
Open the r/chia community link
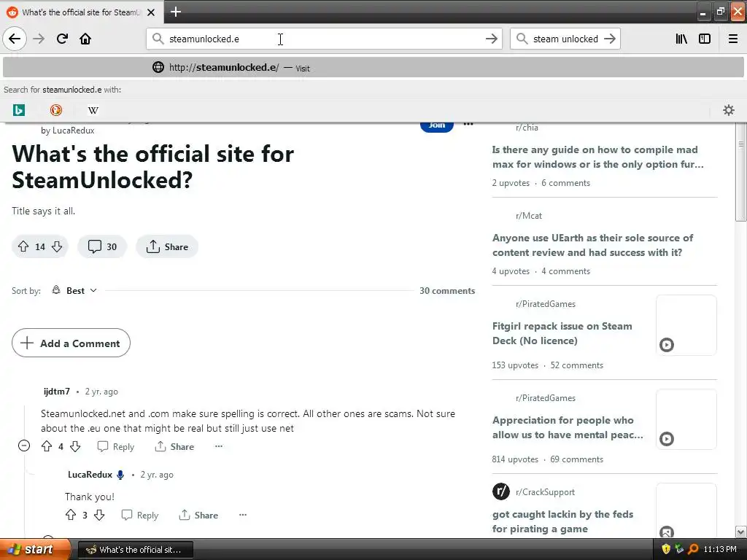pyautogui.click(x=527, y=128)
